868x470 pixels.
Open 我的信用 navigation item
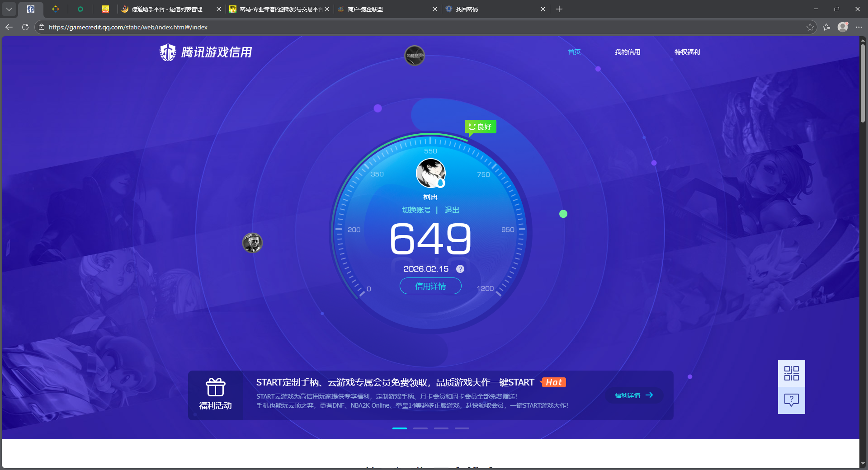tap(627, 52)
